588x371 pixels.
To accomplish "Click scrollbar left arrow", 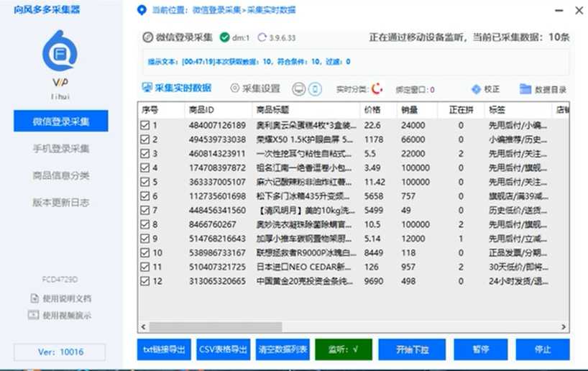I will pyautogui.click(x=143, y=327).
